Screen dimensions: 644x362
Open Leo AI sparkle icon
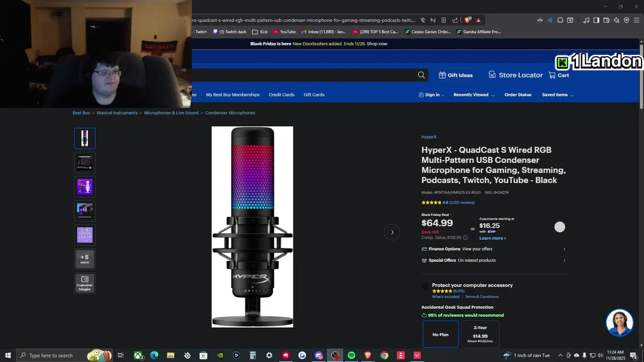(x=616, y=20)
